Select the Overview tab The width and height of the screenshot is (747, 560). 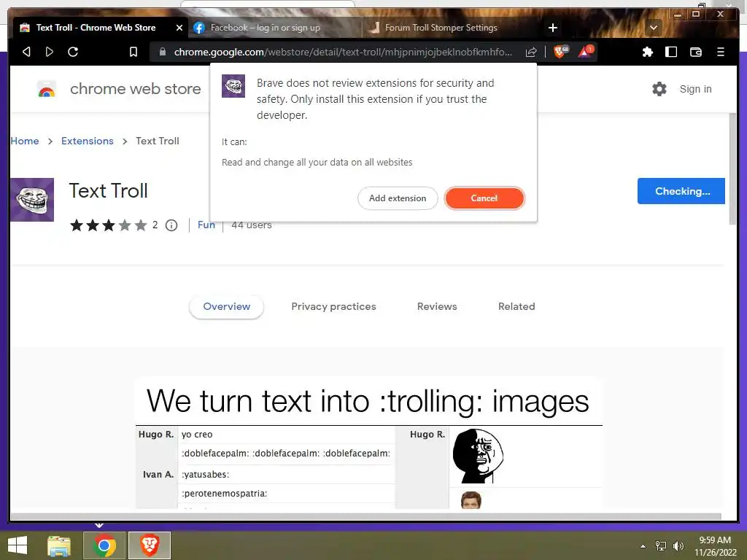(x=226, y=307)
